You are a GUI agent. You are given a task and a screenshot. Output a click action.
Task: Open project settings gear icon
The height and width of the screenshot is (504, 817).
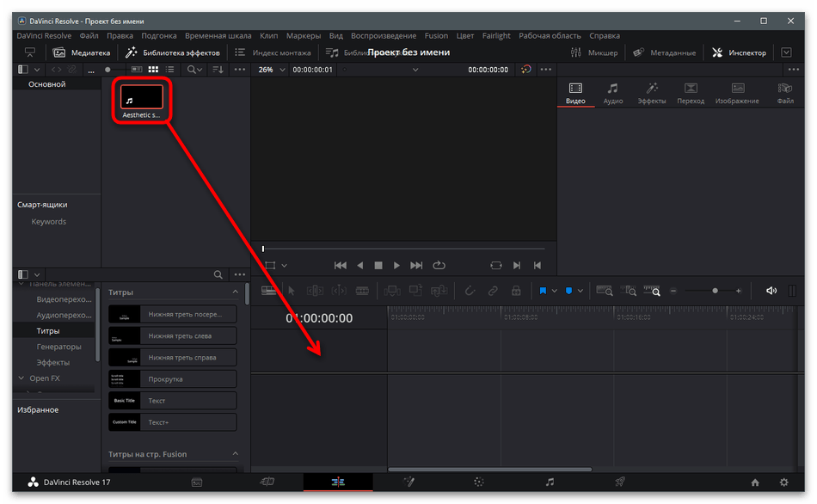(x=783, y=482)
